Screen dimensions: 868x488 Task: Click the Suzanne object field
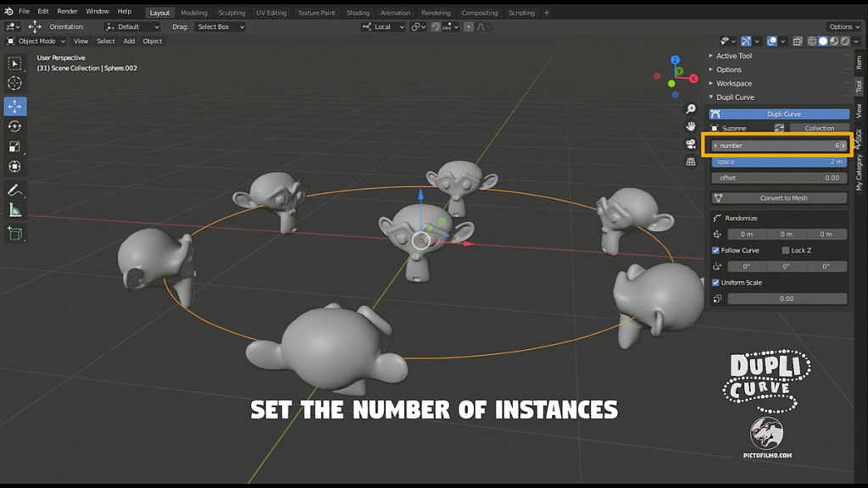[x=742, y=129]
